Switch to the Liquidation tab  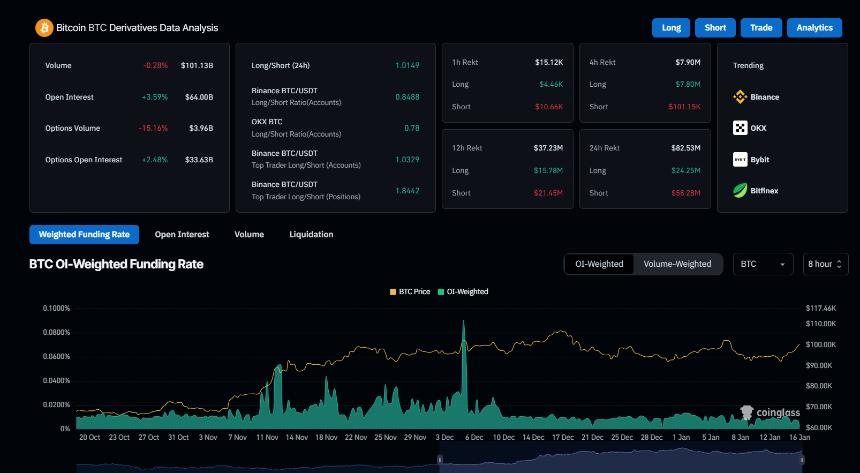tap(311, 234)
